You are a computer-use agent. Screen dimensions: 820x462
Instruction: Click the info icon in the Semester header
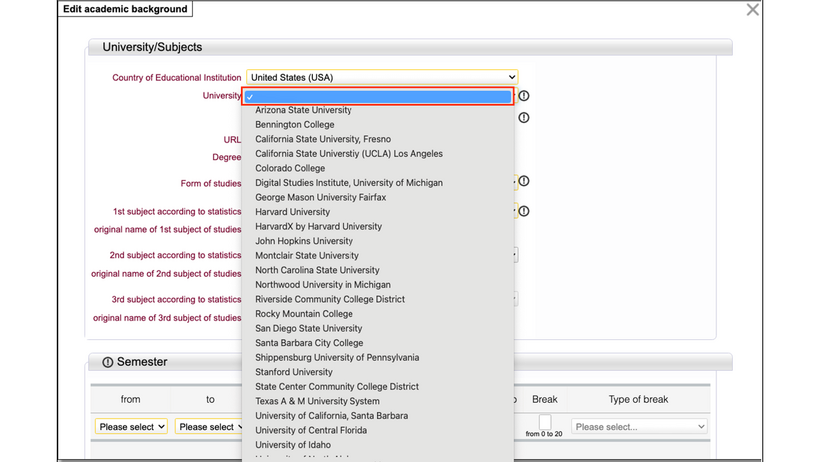click(x=108, y=362)
